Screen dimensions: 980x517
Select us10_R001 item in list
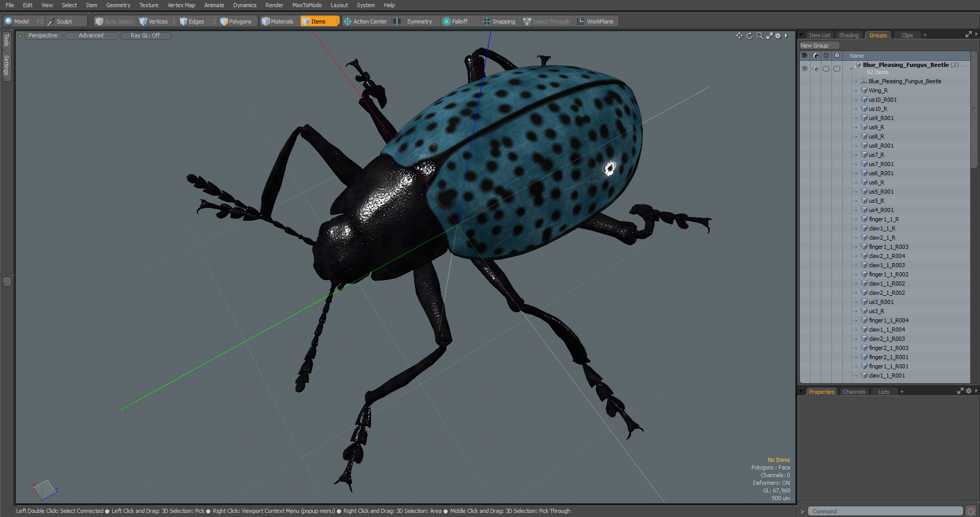coord(883,100)
